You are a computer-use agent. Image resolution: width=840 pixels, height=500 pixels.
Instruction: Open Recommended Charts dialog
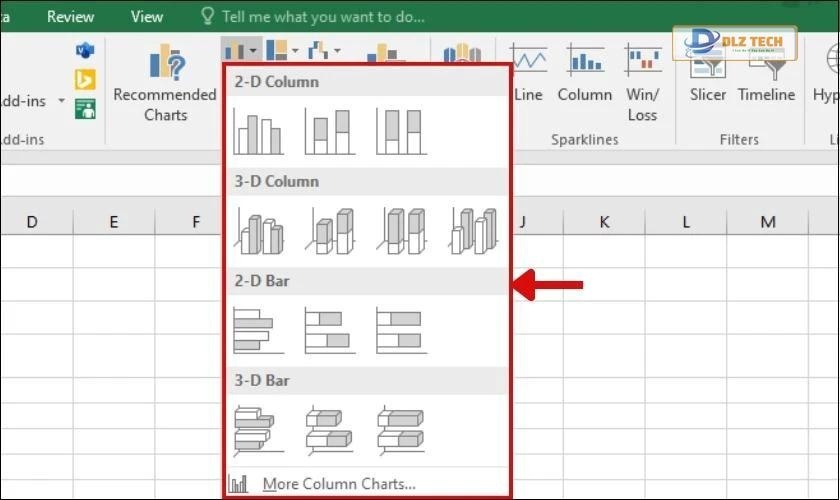pyautogui.click(x=165, y=85)
